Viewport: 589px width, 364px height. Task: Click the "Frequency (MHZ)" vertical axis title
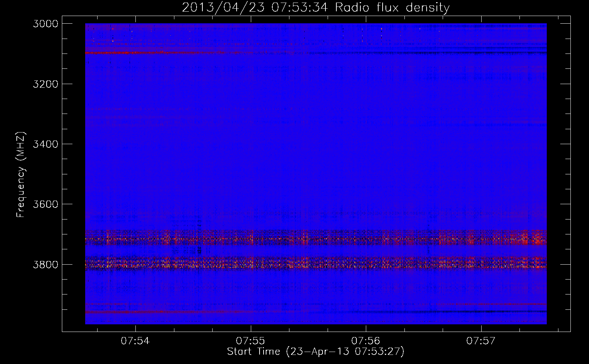coord(21,175)
